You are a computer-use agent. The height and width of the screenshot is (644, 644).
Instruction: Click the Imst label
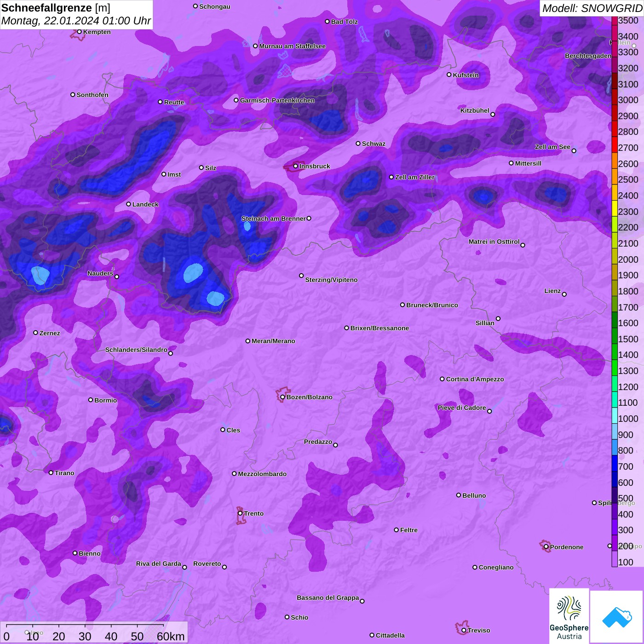[x=174, y=174]
